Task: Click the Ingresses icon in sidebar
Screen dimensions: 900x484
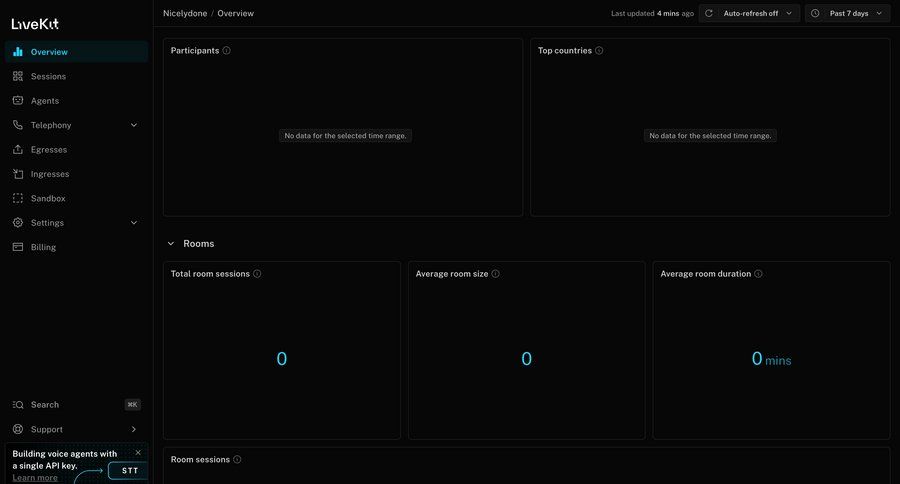Action: (x=18, y=173)
